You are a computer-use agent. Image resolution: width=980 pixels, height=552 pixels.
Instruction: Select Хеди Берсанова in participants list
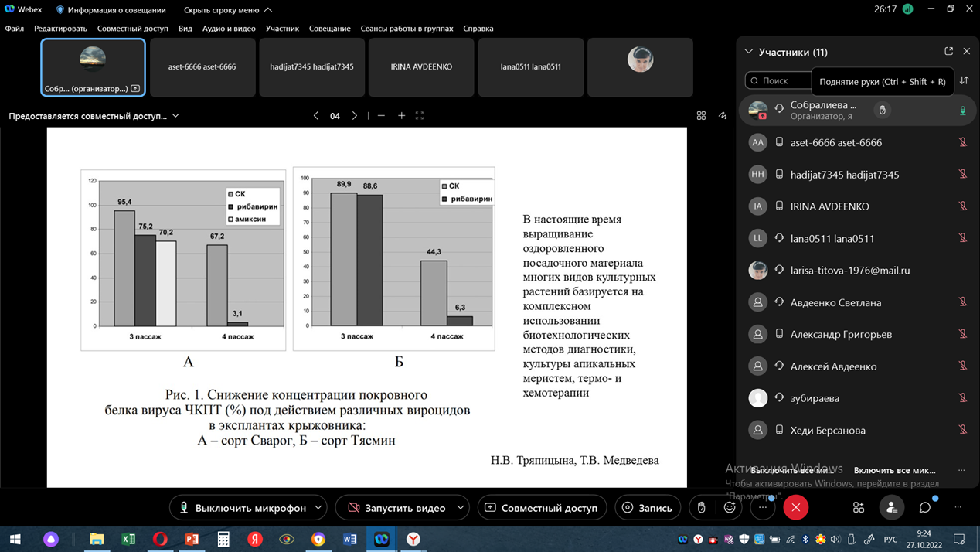click(858, 430)
